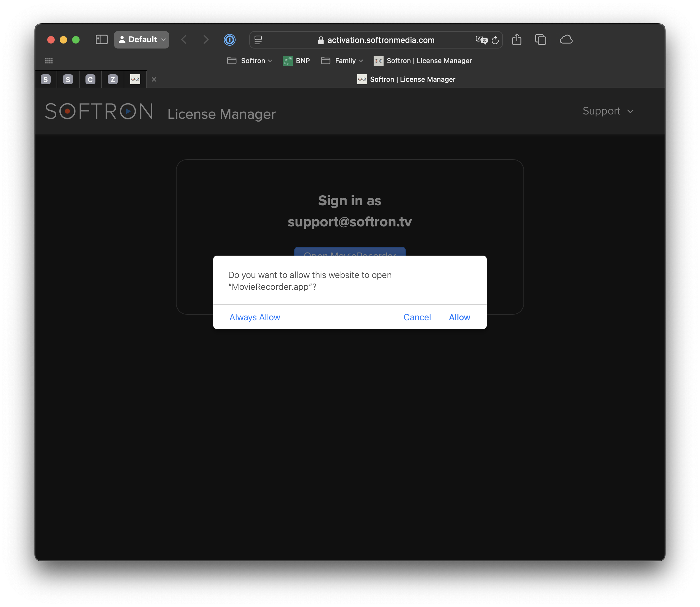Click the SOFTRON logo
This screenshot has height=607, width=700.
(99, 111)
